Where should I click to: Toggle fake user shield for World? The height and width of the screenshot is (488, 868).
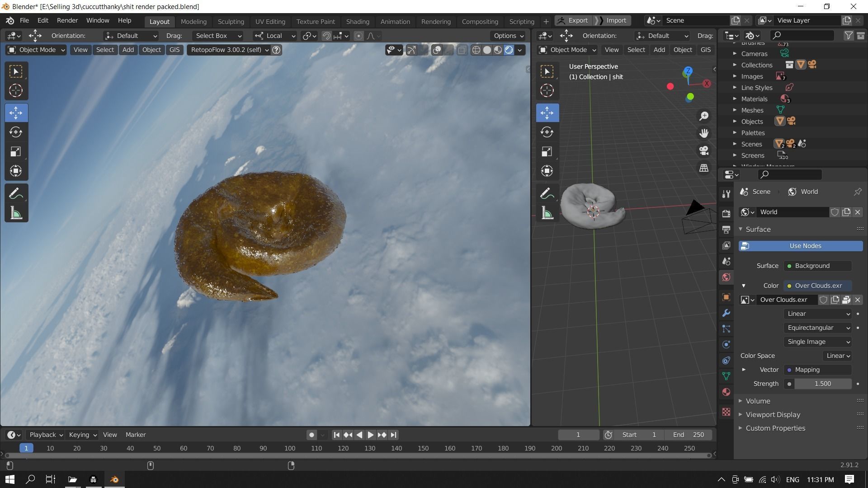point(835,212)
